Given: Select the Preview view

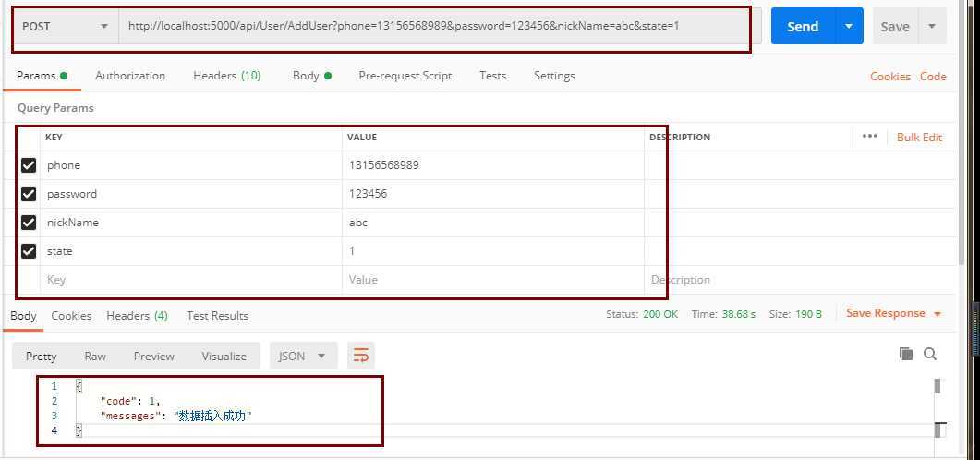Looking at the screenshot, I should point(153,357).
